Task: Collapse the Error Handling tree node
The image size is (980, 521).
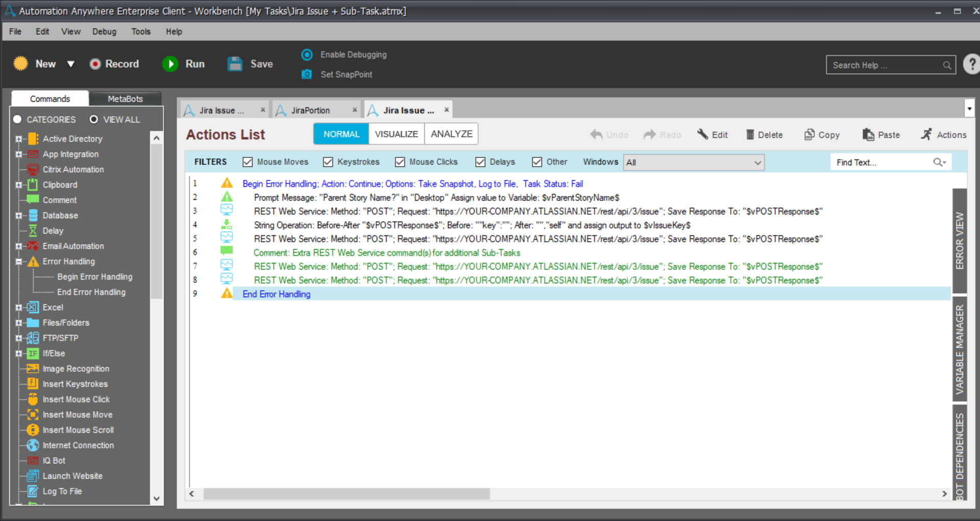Action: pos(18,262)
